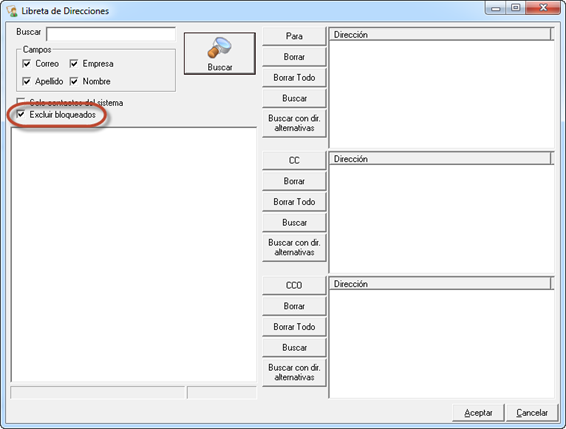Uncheck Excluir bloqueados option

[21, 114]
